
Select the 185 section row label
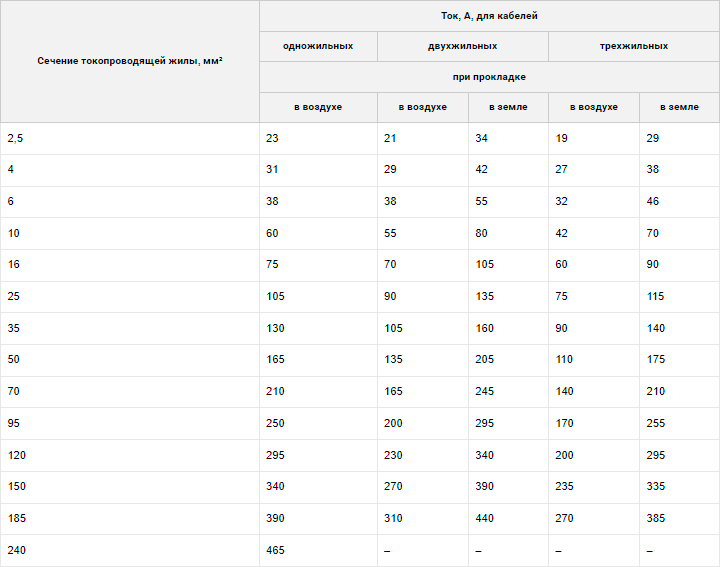pos(17,518)
